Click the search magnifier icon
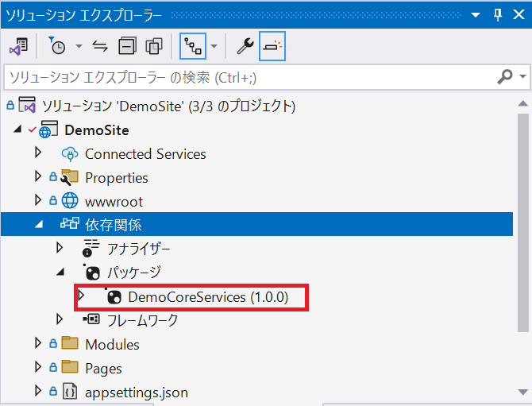The height and width of the screenshot is (406, 532). [x=505, y=77]
